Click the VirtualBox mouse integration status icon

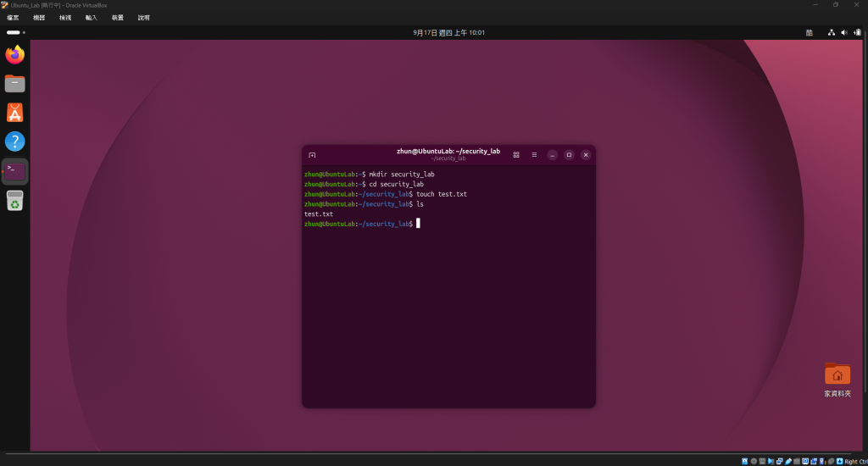(831, 461)
